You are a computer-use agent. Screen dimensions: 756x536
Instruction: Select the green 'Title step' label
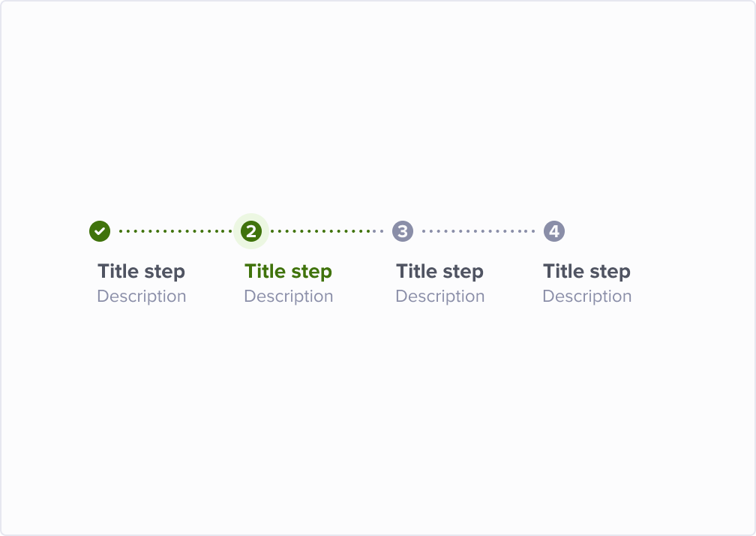pyautogui.click(x=288, y=272)
